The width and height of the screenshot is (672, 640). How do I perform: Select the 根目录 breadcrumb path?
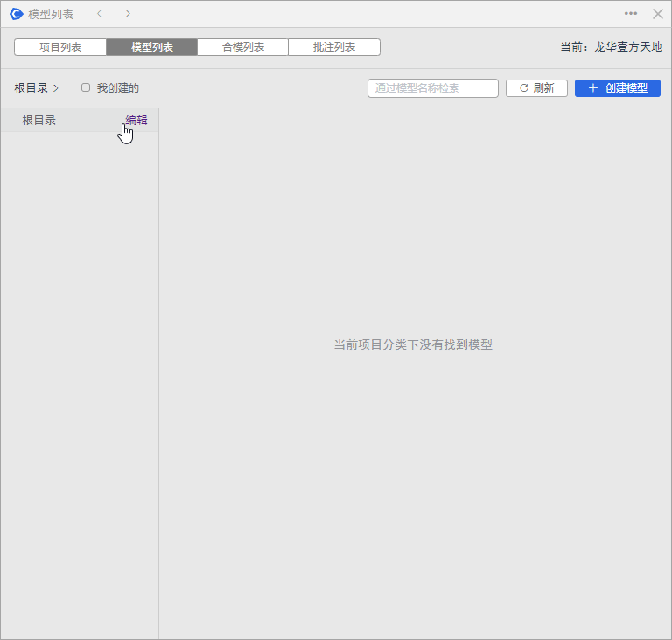point(31,88)
